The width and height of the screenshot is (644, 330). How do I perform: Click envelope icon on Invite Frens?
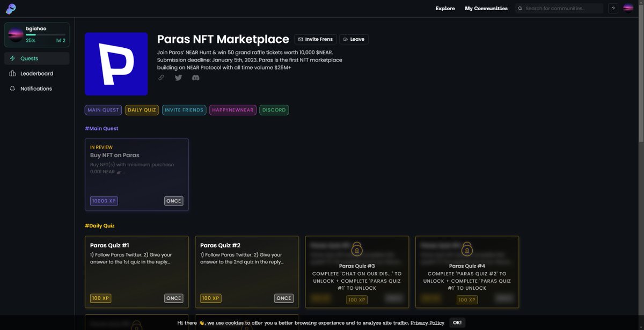click(301, 39)
